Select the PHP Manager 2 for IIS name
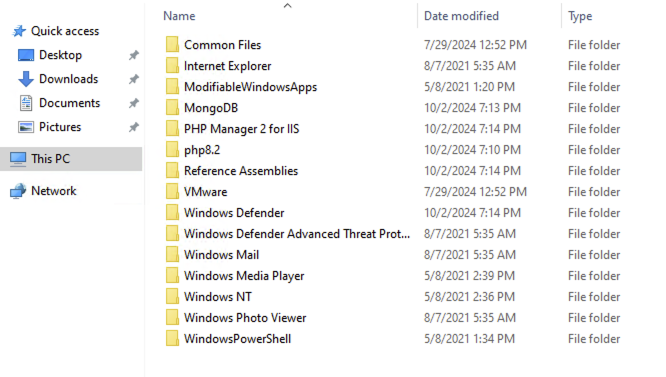Image resolution: width=666 pixels, height=377 pixels. point(242,129)
